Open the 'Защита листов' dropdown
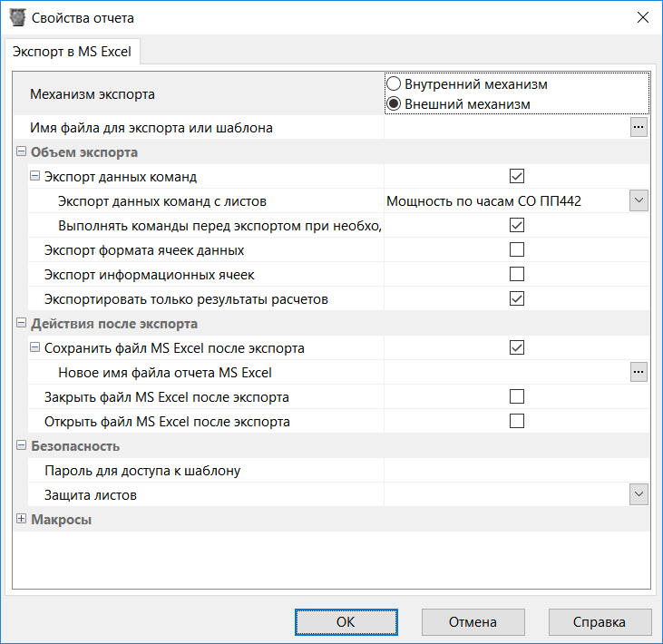This screenshot has width=663, height=644. (x=639, y=494)
